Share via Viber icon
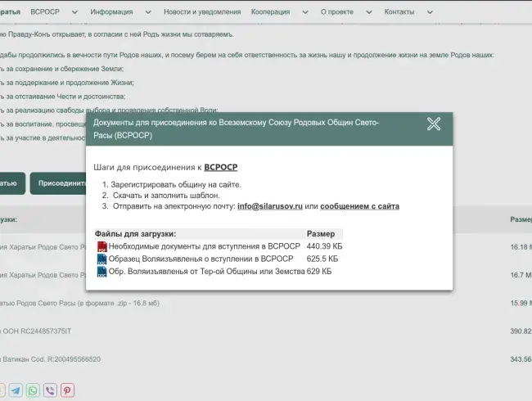This screenshot has height=401, width=532. point(50,390)
